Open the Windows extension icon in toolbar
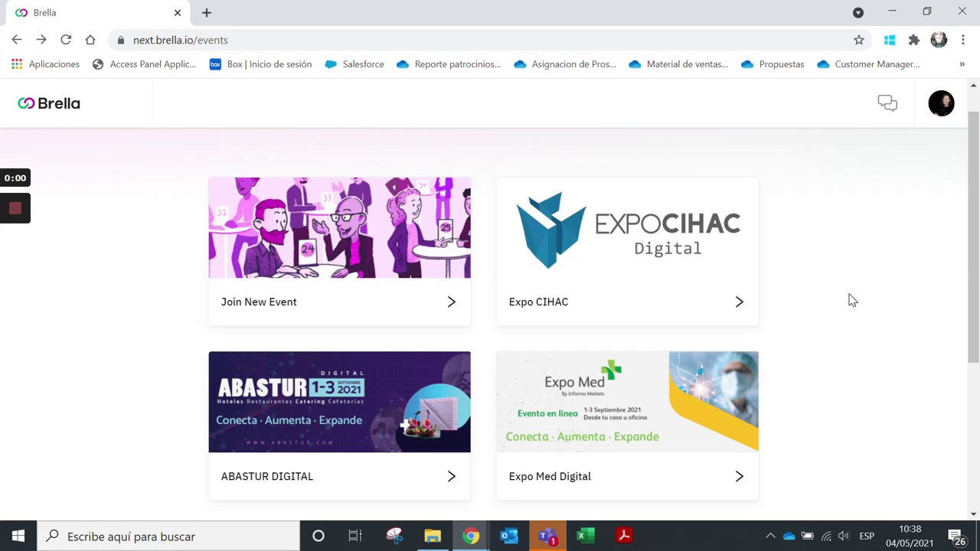The width and height of the screenshot is (980, 551). coord(890,40)
